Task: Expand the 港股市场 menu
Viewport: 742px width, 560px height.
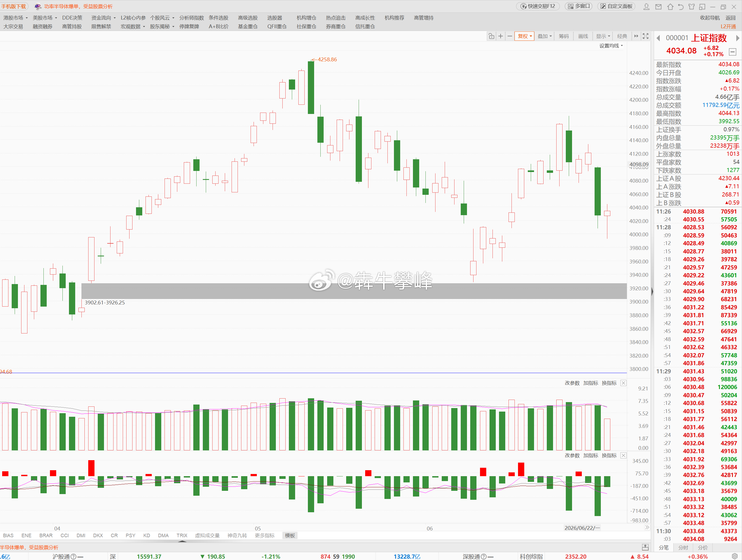Action: (16, 18)
